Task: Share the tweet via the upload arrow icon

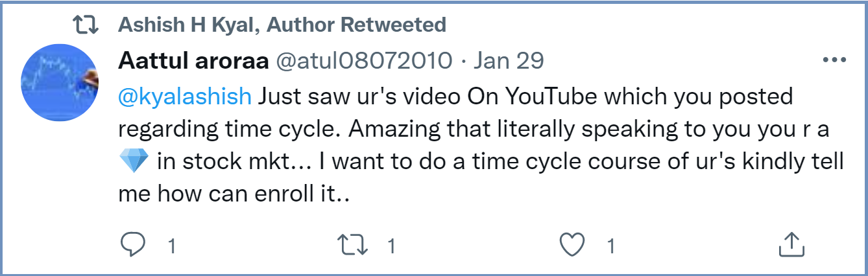Action: 791,245
